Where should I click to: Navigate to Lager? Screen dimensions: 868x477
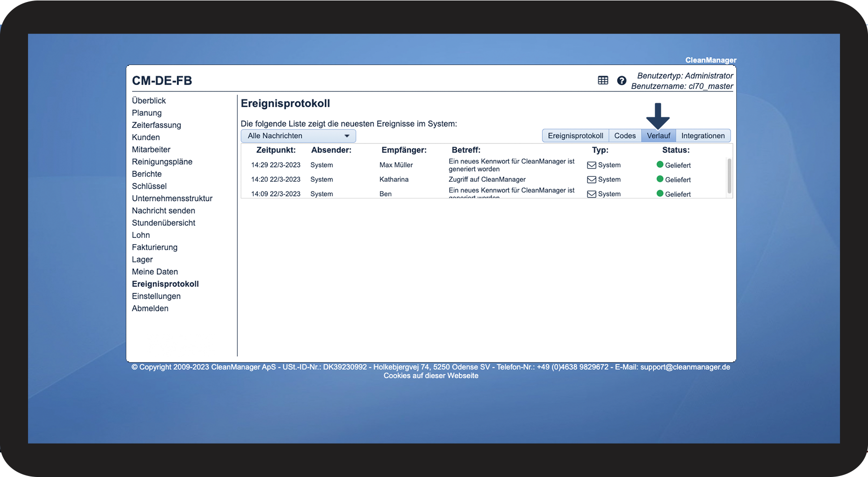pos(142,260)
